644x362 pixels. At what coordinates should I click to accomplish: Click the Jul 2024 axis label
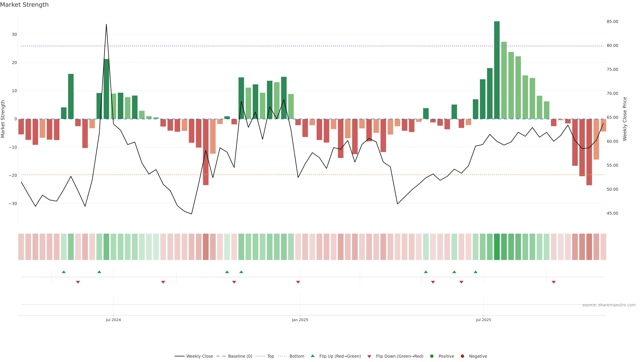point(113,320)
